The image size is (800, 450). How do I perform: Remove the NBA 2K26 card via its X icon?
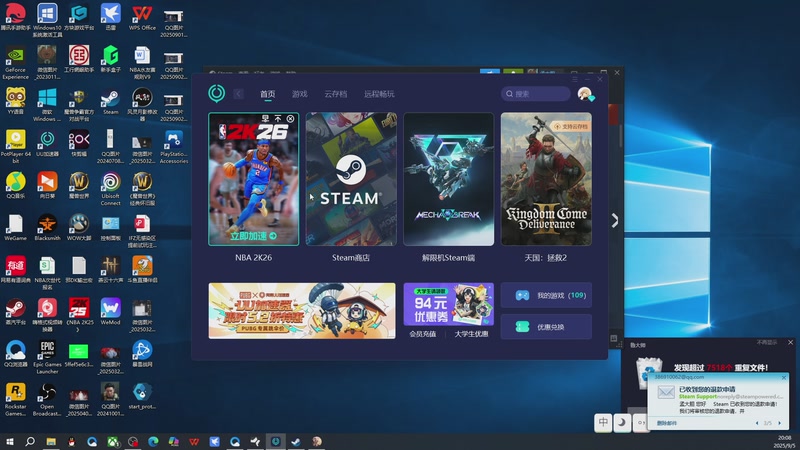point(290,118)
